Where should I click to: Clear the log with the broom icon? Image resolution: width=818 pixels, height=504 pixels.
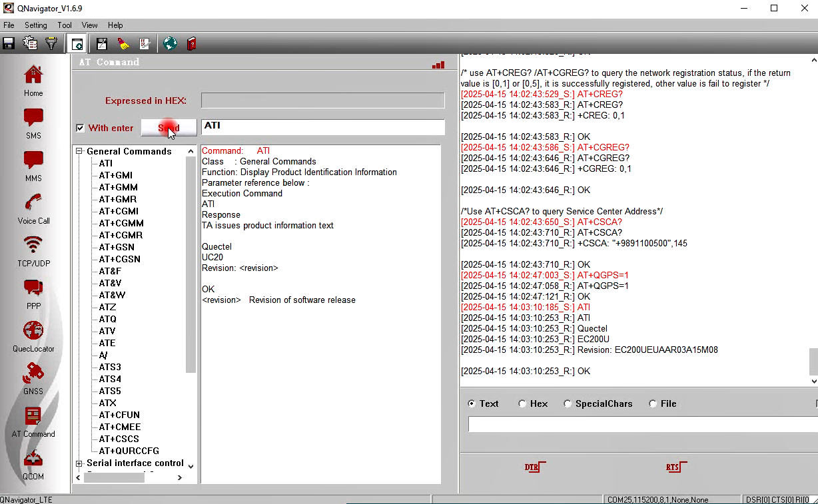[123, 44]
